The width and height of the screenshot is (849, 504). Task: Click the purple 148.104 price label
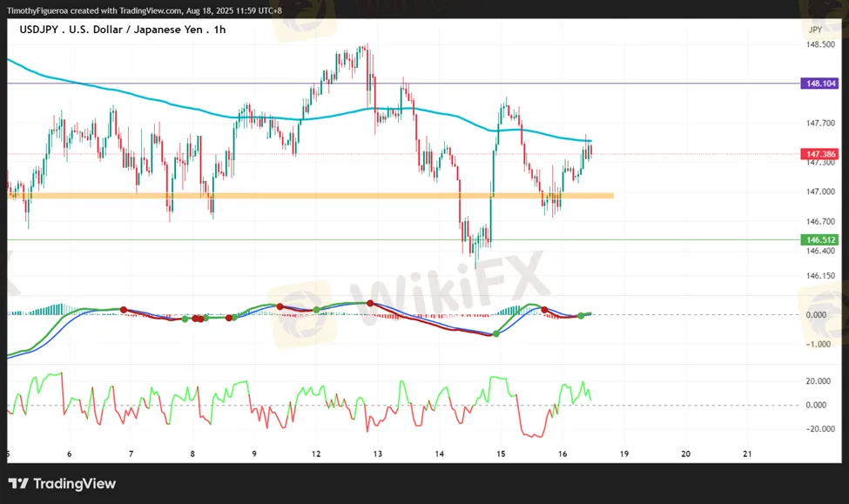coord(821,84)
